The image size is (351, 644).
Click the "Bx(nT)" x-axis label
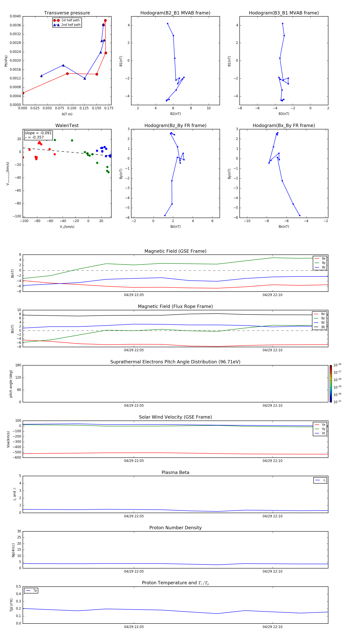coord(284,227)
